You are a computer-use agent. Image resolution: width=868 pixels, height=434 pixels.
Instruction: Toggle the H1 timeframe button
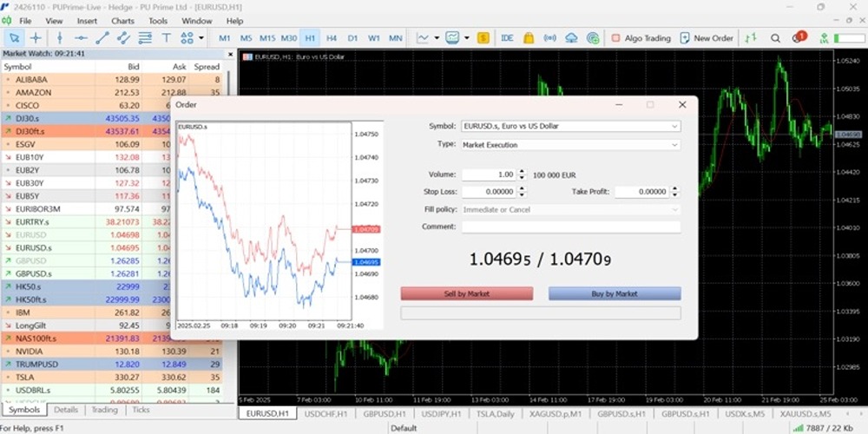pos(310,38)
